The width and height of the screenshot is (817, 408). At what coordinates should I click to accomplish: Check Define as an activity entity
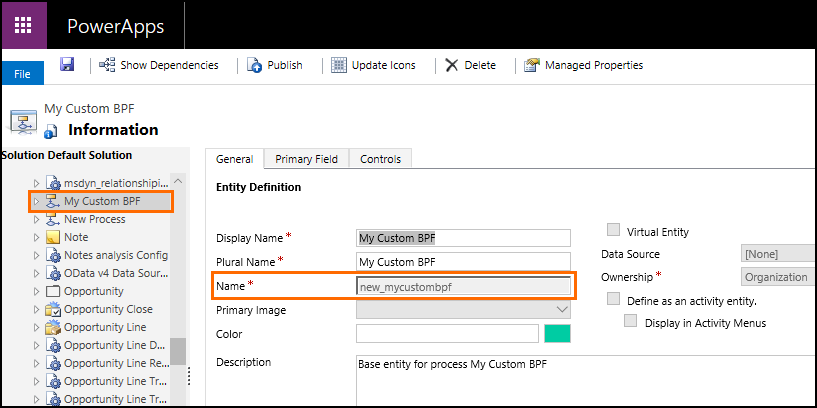click(x=614, y=300)
